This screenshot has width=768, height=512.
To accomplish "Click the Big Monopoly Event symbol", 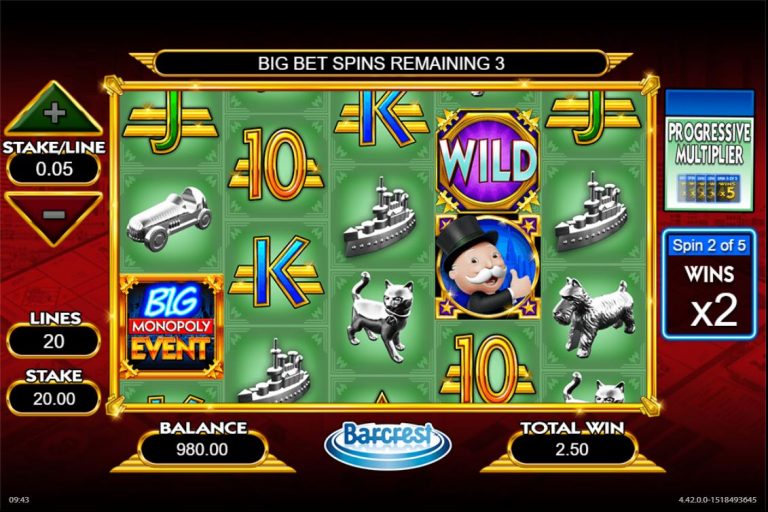I will (171, 326).
